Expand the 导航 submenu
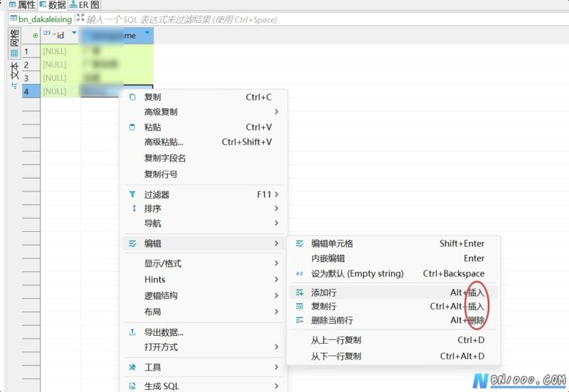Image resolution: width=569 pixels, height=392 pixels. click(277, 223)
